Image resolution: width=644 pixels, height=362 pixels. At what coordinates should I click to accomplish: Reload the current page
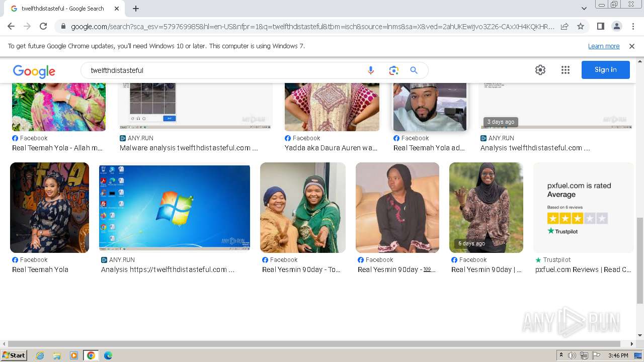click(x=43, y=26)
